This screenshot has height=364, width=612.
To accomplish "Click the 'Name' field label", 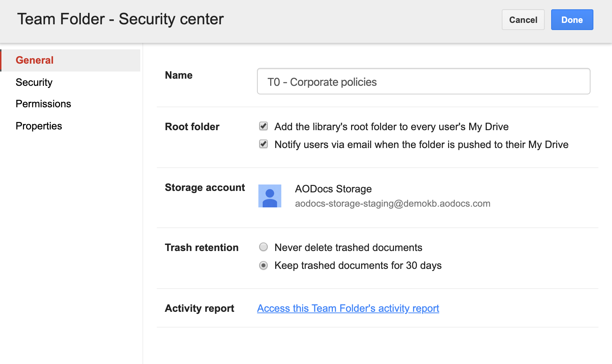I will coord(179,75).
